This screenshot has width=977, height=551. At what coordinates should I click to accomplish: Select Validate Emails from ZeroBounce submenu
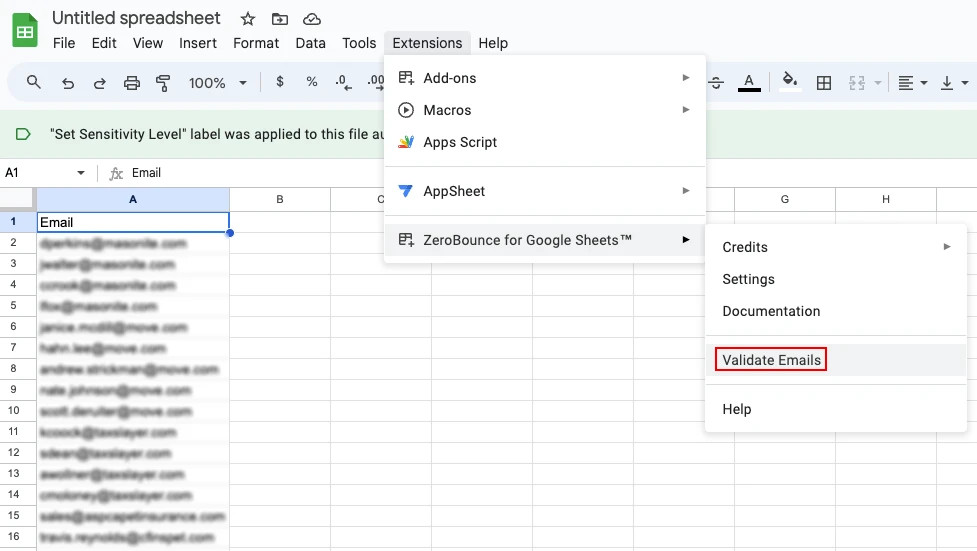(x=771, y=360)
